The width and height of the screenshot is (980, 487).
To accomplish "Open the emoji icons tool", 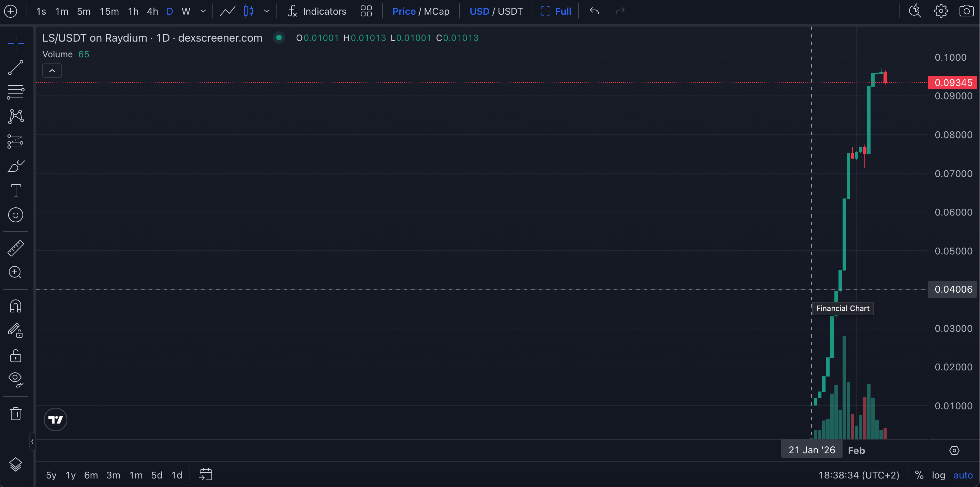I will click(16, 215).
